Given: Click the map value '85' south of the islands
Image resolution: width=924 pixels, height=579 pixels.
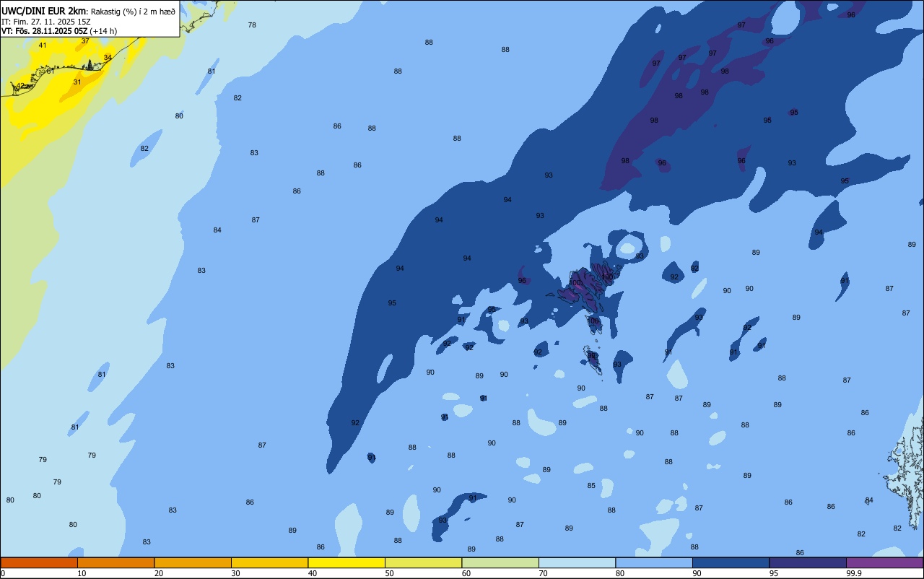Looking at the screenshot, I should pos(591,486).
